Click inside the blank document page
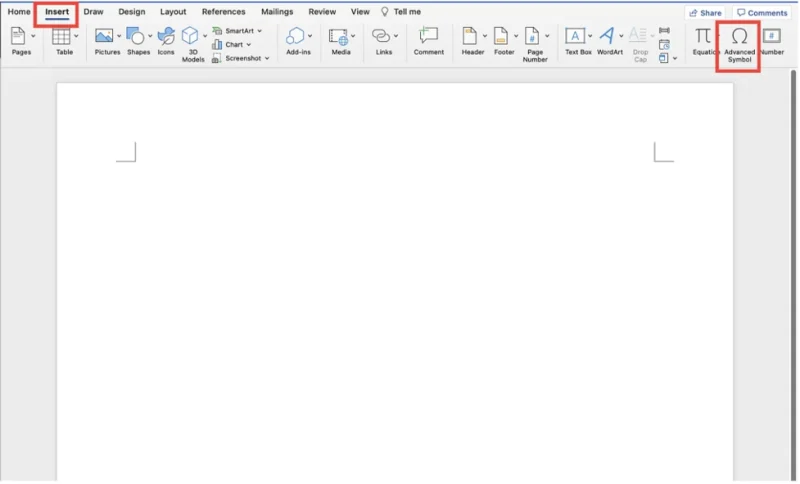Image resolution: width=800 pixels, height=484 pixels. pyautogui.click(x=395, y=300)
